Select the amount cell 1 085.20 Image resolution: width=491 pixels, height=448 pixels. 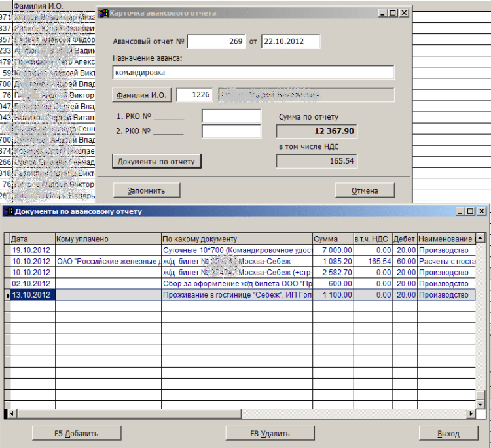(333, 262)
